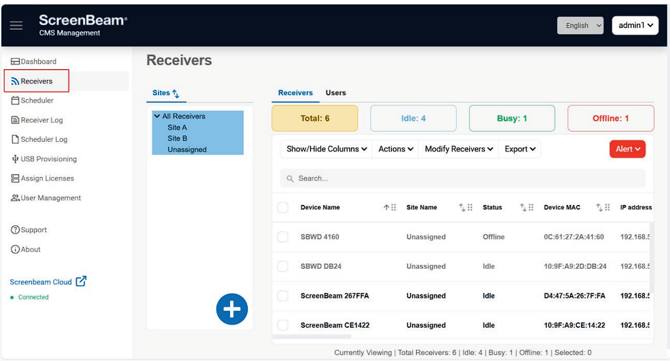Click the horizontal table scrollbar
This screenshot has height=361, width=670.
click(x=311, y=337)
